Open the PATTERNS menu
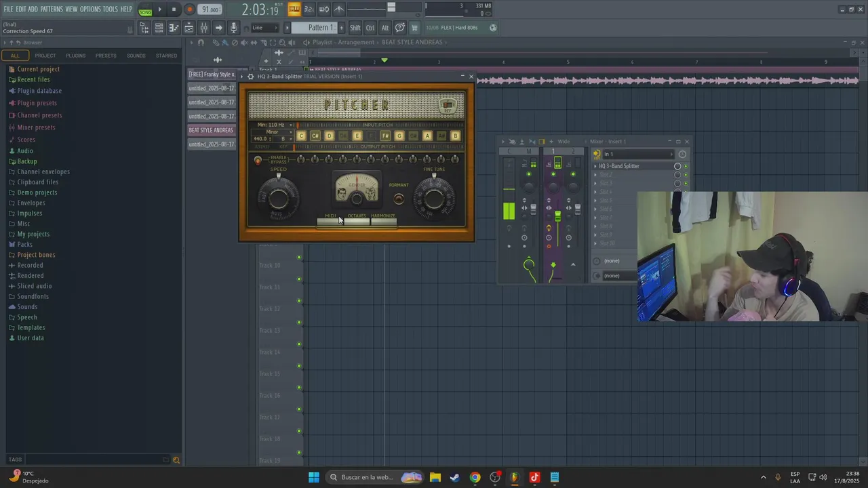868x488 pixels. click(52, 9)
